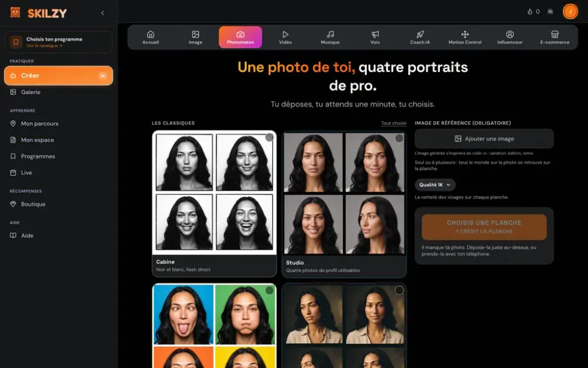Select the colorful funny-faces board thumbnail

(215, 326)
